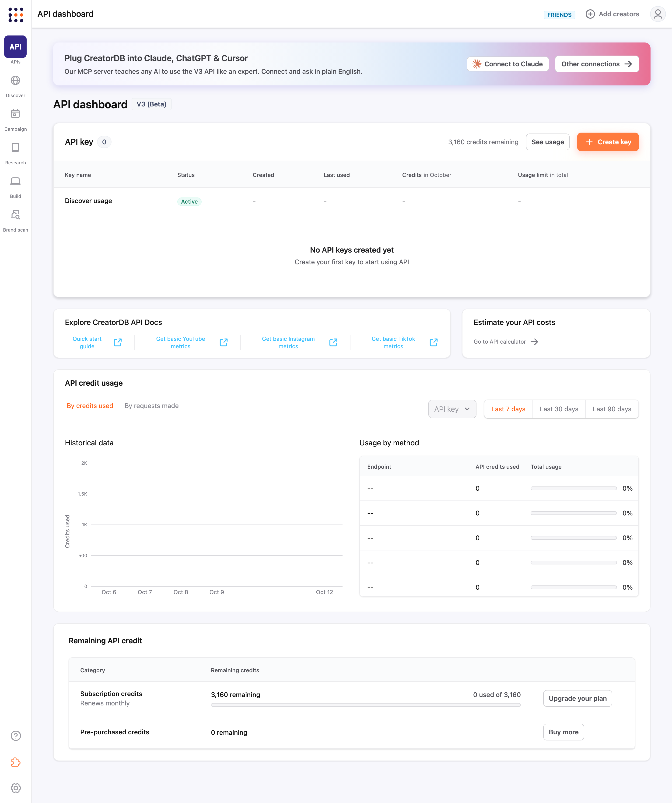Open Get basic TikTok metrics link
672x803 pixels.
coord(393,342)
